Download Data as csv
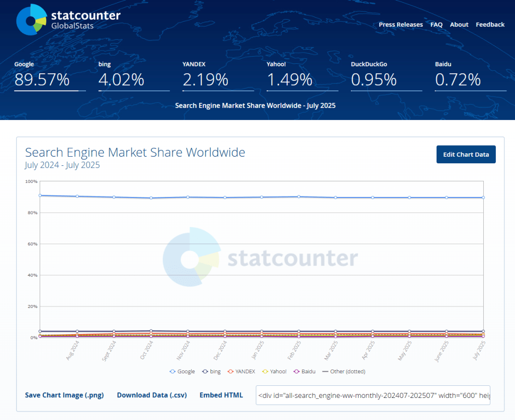Image resolution: width=515 pixels, height=420 pixels. pos(152,395)
